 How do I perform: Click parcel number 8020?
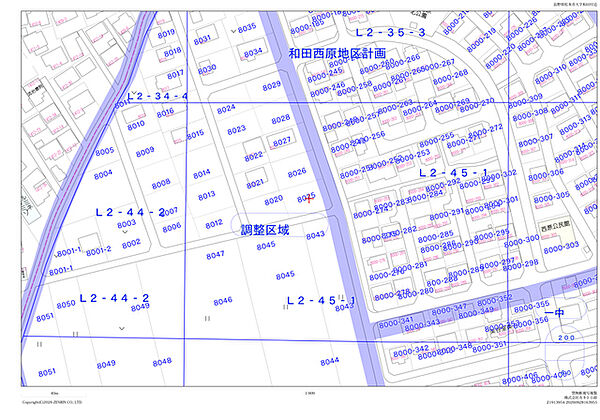[x=274, y=200]
